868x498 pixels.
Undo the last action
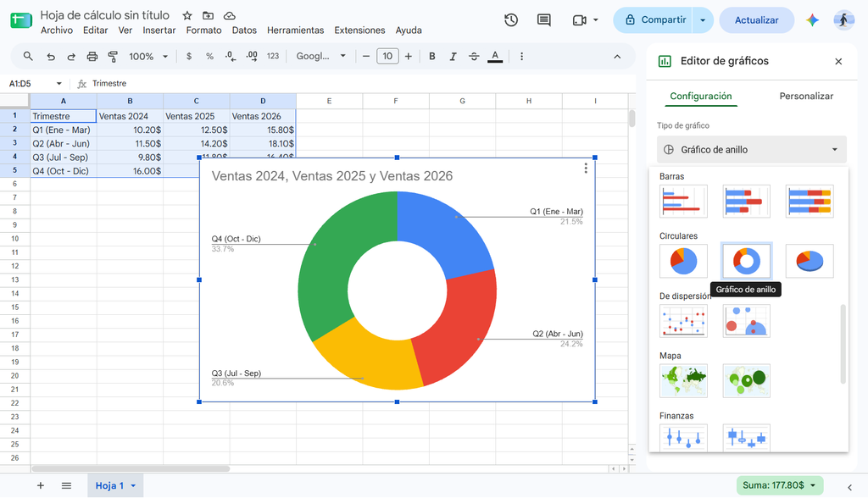(x=51, y=57)
